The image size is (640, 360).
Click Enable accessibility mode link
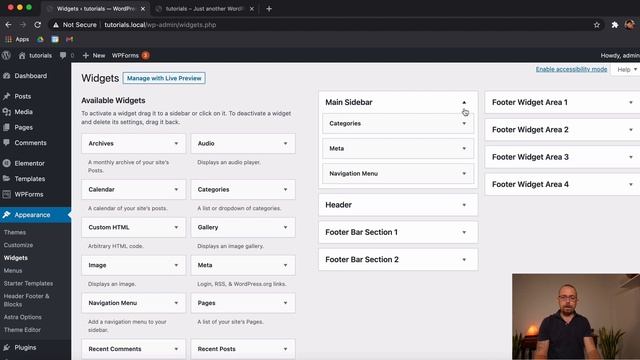click(x=571, y=69)
